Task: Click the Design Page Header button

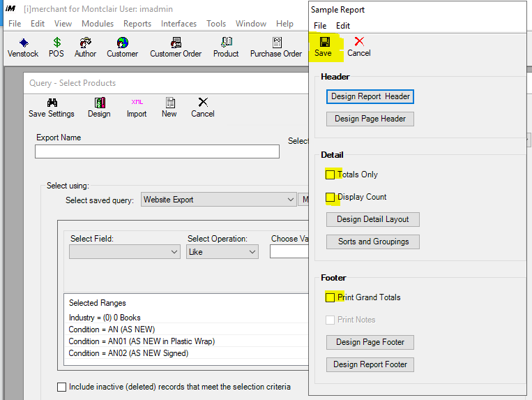Action: pyautogui.click(x=370, y=119)
